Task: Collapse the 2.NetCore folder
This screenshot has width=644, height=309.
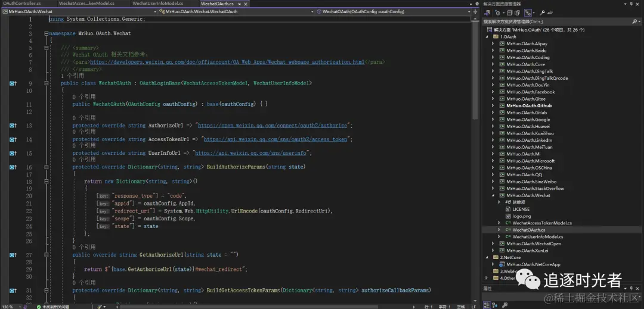Action: 487,257
